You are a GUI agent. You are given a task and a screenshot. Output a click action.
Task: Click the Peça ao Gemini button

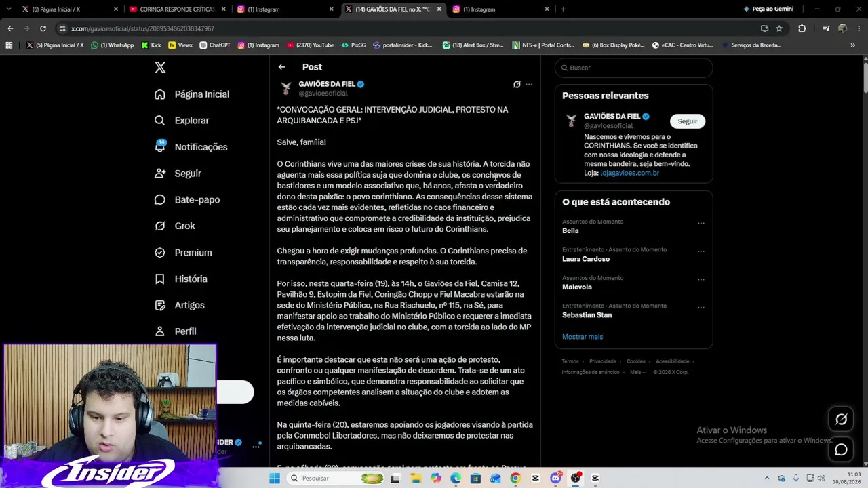pos(768,9)
